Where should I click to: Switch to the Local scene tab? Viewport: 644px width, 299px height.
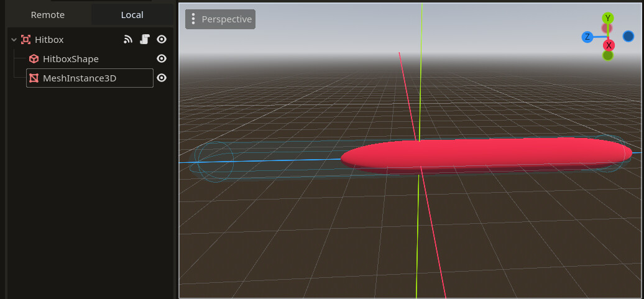pyautogui.click(x=132, y=15)
